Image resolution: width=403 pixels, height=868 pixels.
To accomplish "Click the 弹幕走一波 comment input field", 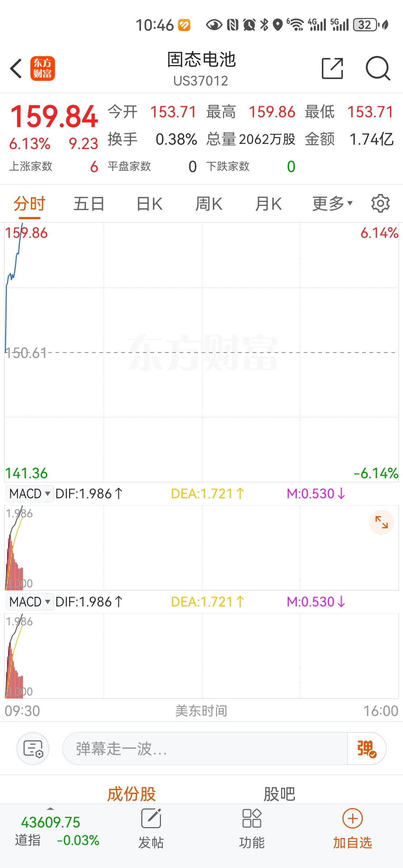I will pos(204,749).
